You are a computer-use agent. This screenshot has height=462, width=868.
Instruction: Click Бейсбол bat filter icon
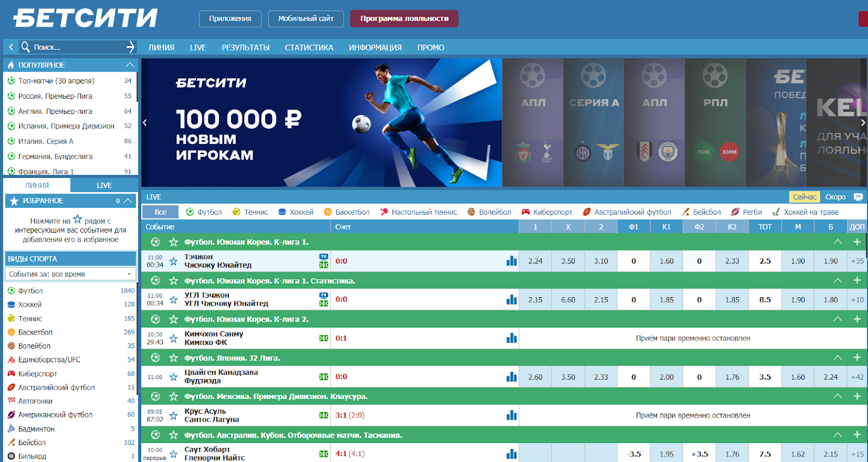(x=686, y=212)
